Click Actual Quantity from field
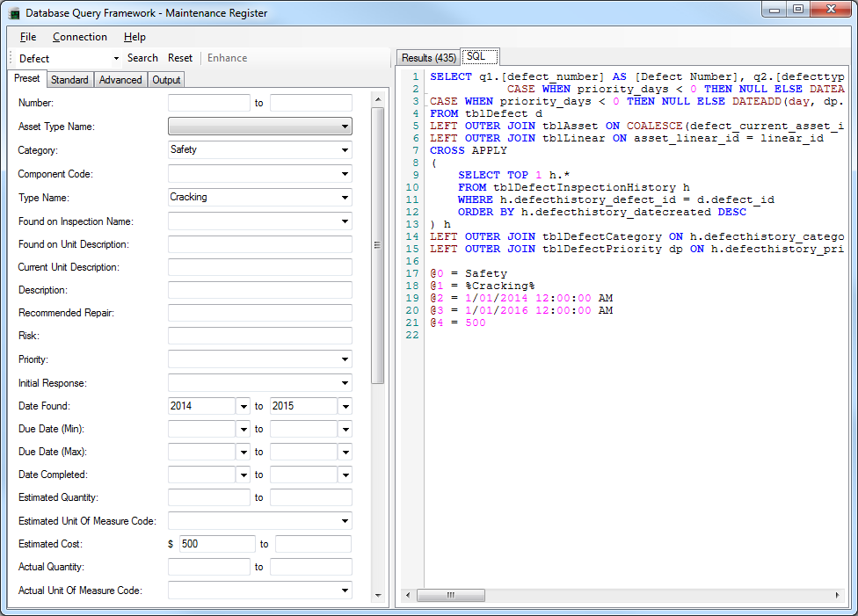The width and height of the screenshot is (858, 616). point(209,567)
